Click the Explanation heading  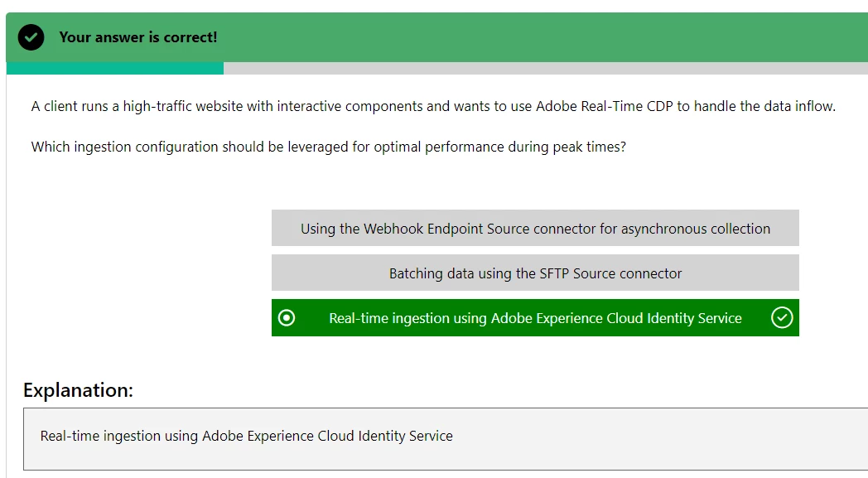pyautogui.click(x=78, y=390)
